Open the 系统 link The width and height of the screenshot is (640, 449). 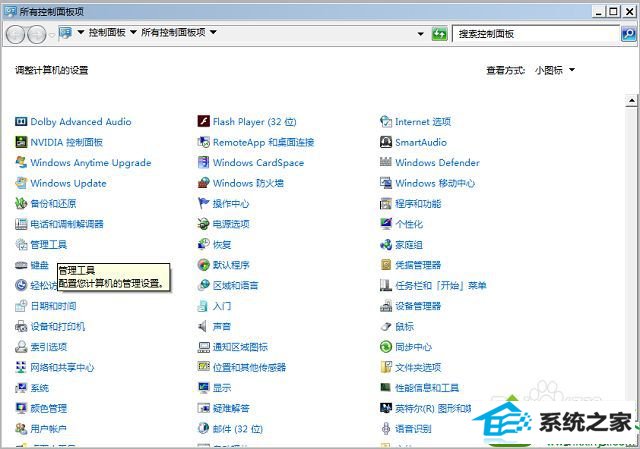tap(40, 388)
